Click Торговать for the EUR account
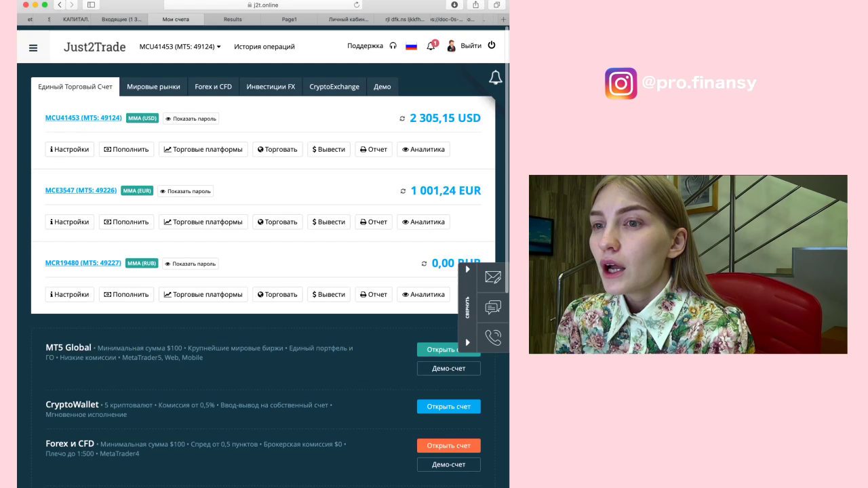Screen dimensions: 868x488 [x=278, y=222]
